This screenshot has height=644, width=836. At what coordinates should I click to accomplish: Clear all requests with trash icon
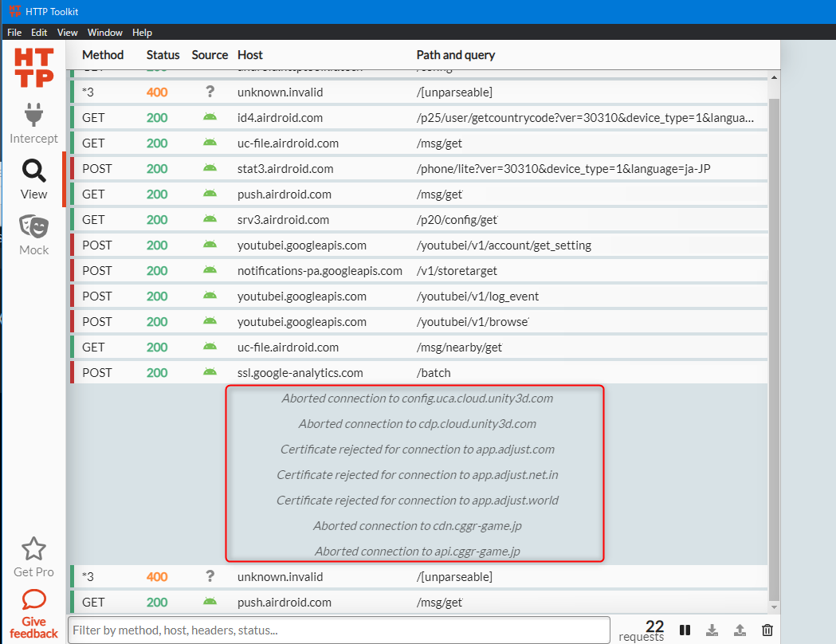(767, 630)
